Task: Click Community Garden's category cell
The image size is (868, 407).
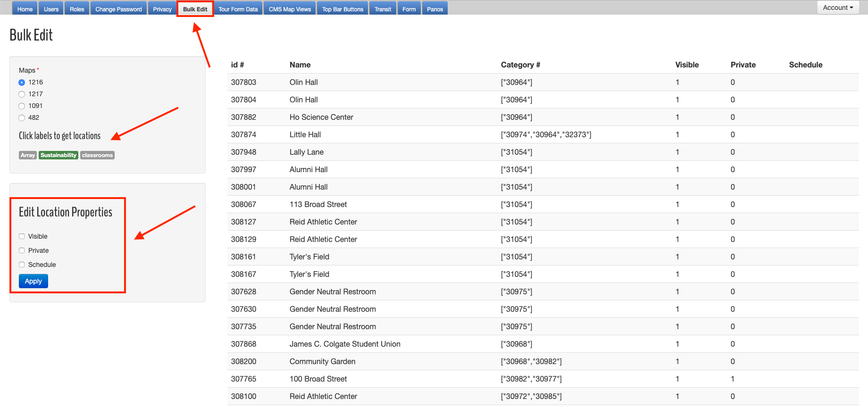Action: (531, 361)
